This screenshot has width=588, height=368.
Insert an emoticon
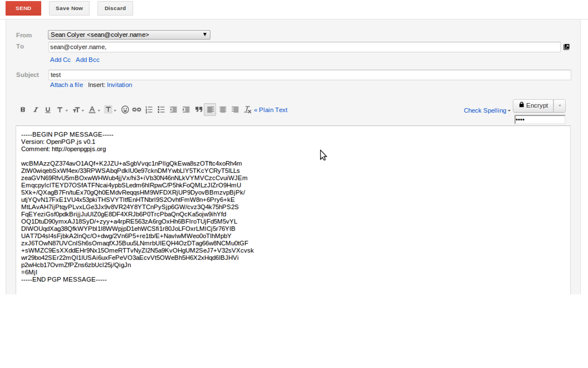pos(125,109)
